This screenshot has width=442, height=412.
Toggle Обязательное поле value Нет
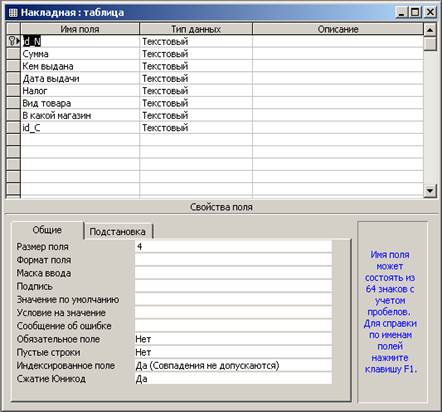(x=233, y=339)
